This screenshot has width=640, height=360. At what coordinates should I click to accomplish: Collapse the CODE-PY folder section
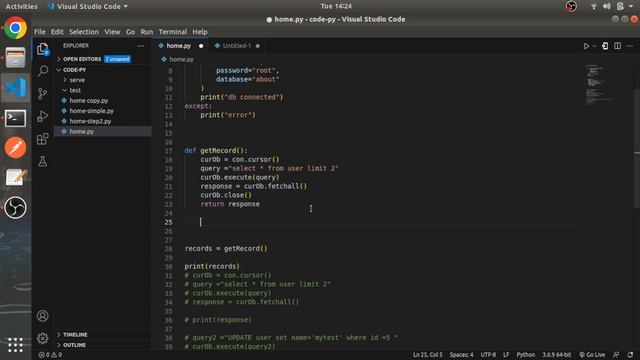coord(74,70)
